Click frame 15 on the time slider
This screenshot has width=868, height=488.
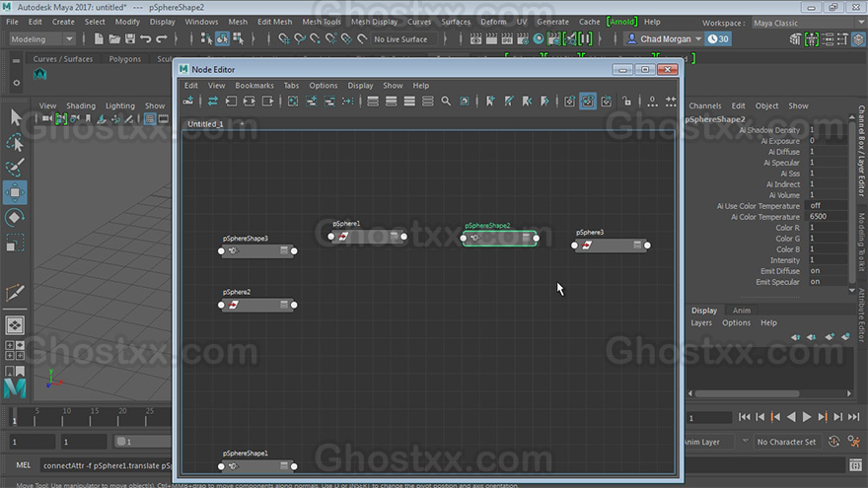click(x=92, y=417)
